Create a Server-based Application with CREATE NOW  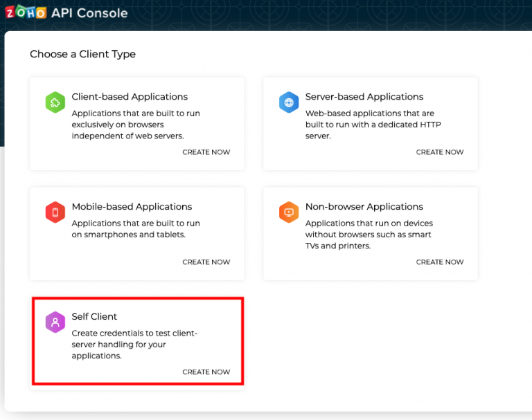(x=440, y=152)
